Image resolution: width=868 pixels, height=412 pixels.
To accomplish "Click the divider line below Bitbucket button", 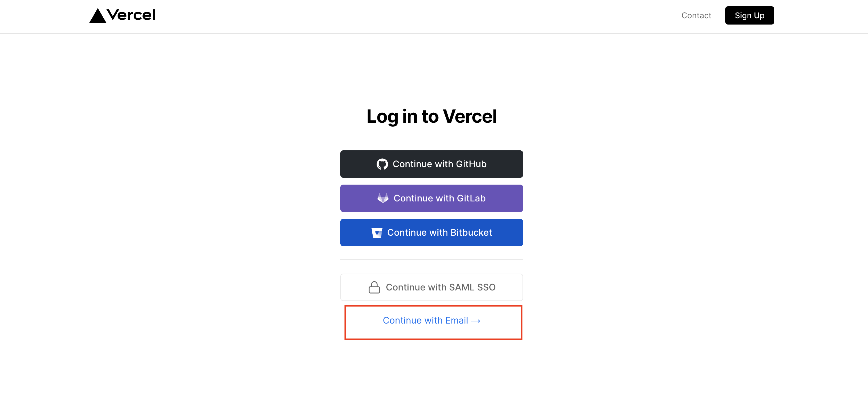I will coord(431,260).
